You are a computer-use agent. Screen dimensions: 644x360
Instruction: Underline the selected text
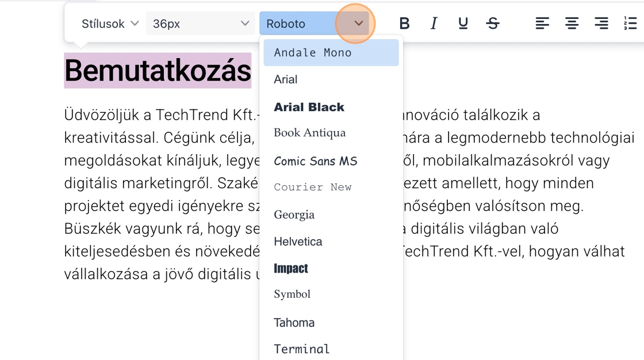(463, 24)
